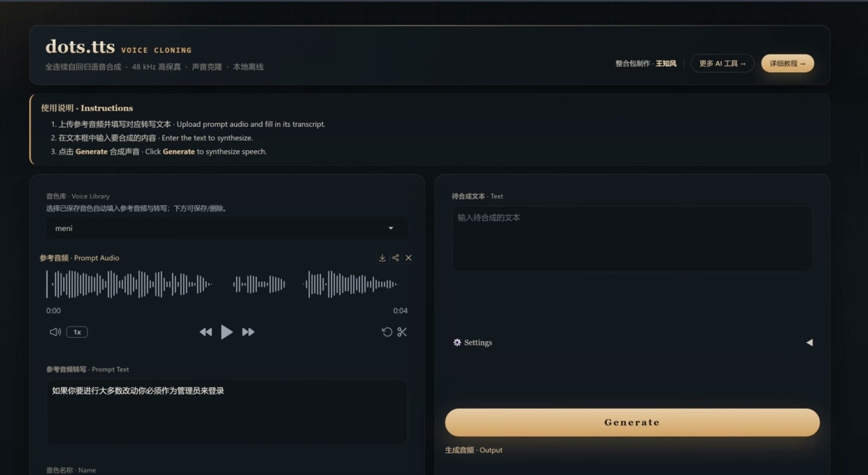This screenshot has height=475, width=868.
Task: Click the share icon above the waveform
Action: [x=395, y=258]
